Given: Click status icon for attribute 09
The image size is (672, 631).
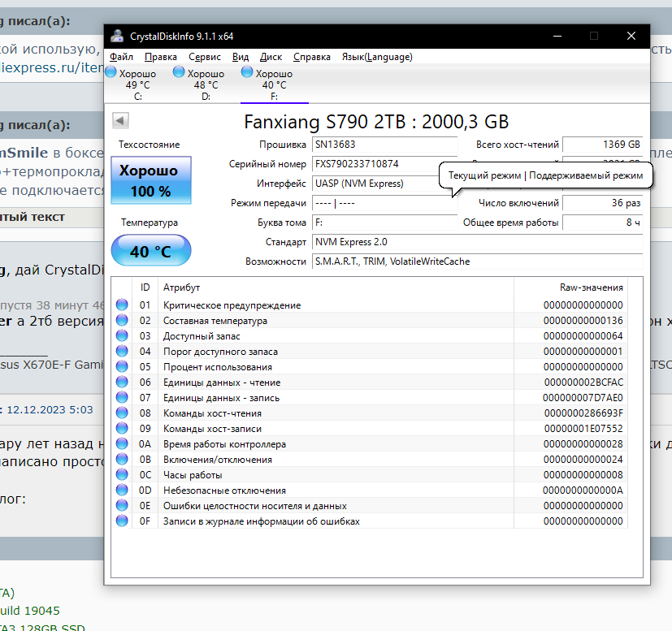Looking at the screenshot, I should (x=122, y=428).
